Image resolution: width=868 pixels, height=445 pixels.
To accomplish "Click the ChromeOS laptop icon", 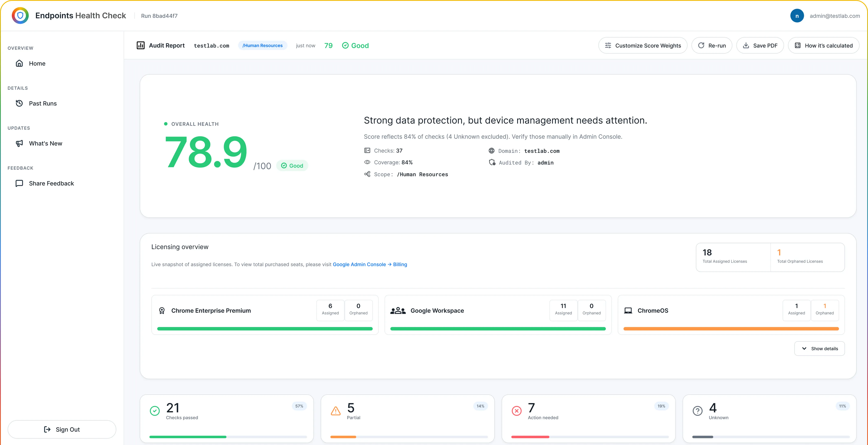I will point(628,311).
